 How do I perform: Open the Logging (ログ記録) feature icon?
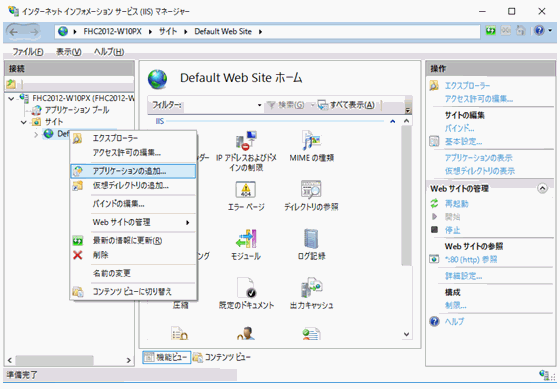[311, 245]
